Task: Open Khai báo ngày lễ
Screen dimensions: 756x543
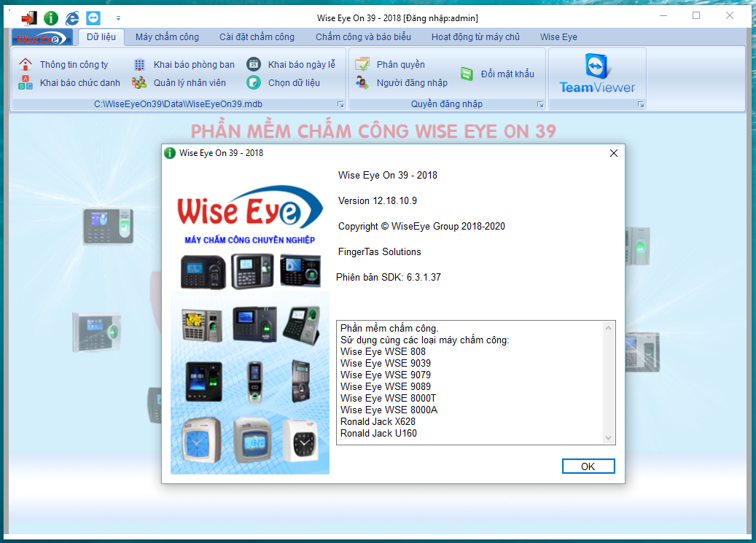Action: click(300, 65)
